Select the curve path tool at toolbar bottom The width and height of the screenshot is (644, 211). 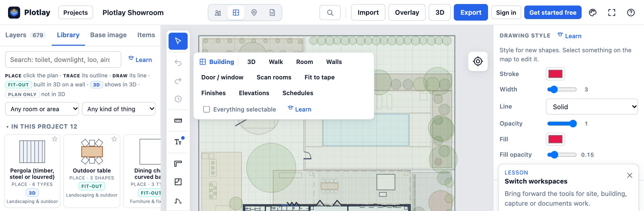click(x=178, y=201)
